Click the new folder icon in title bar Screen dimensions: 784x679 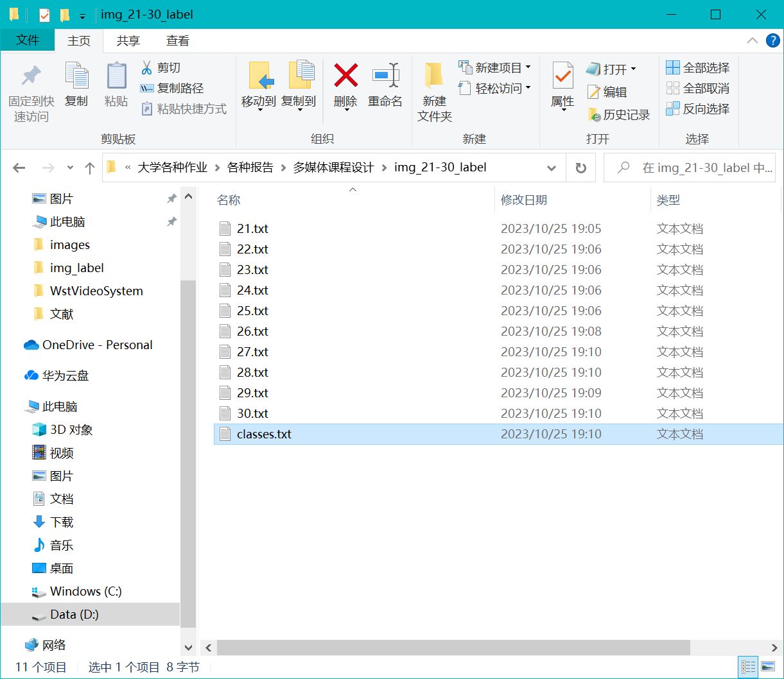[64, 15]
